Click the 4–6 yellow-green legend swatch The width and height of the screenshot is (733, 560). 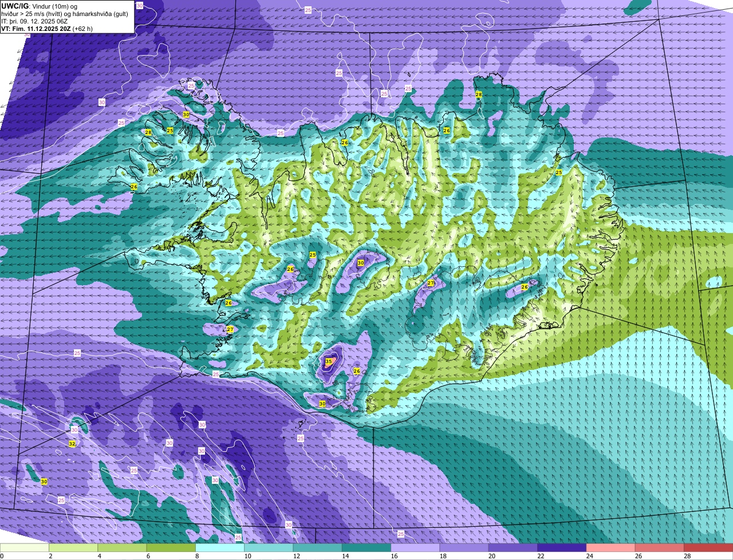[x=123, y=548]
